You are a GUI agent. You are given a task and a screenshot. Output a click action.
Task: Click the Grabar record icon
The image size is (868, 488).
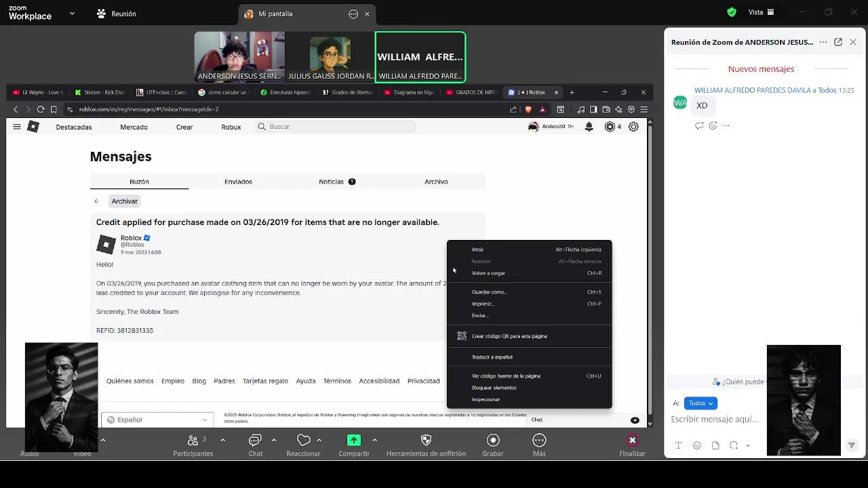pyautogui.click(x=493, y=440)
